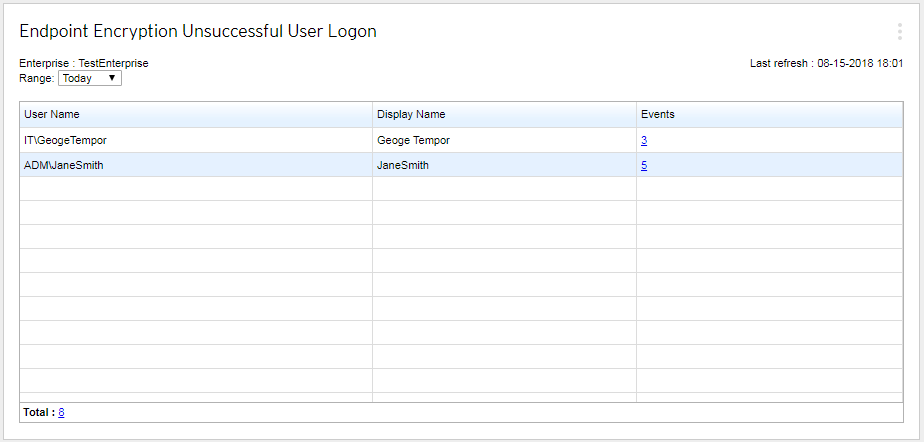Open the widget's three-dot options menu
Viewport: 924px width, 442px height.
click(900, 31)
